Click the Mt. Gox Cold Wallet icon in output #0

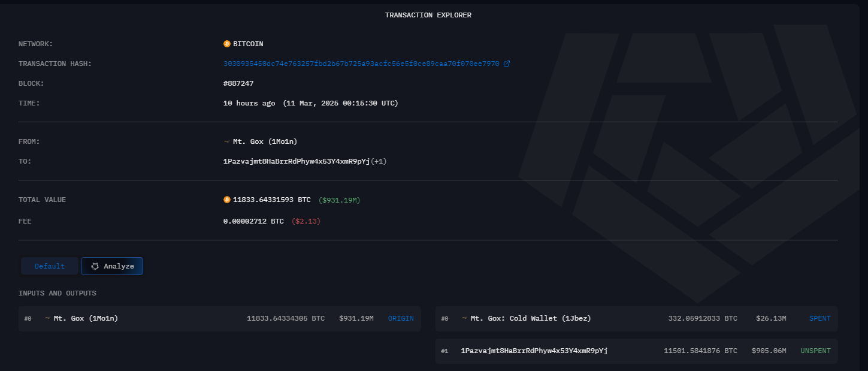(x=464, y=318)
